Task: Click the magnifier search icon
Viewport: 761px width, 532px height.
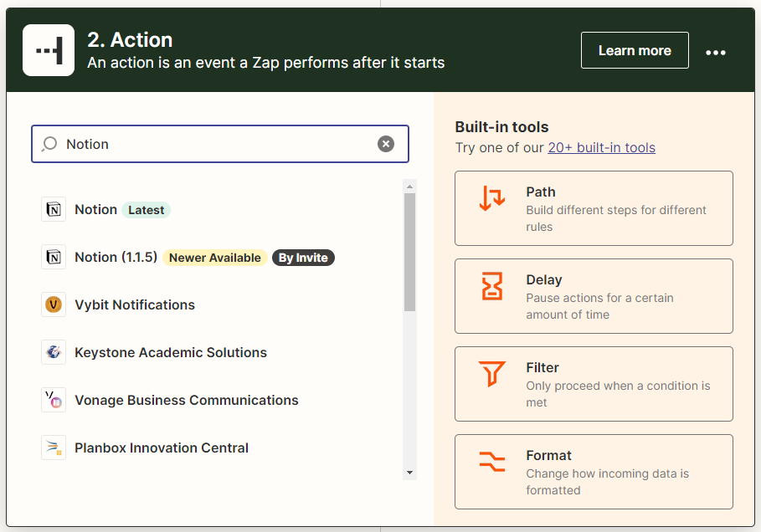Action: point(49,144)
